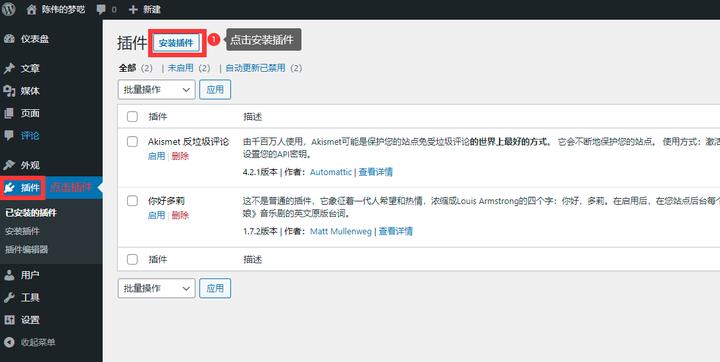Image resolution: width=720 pixels, height=362 pixels.
Task: Click the 页面 pages icon
Action: click(x=9, y=113)
